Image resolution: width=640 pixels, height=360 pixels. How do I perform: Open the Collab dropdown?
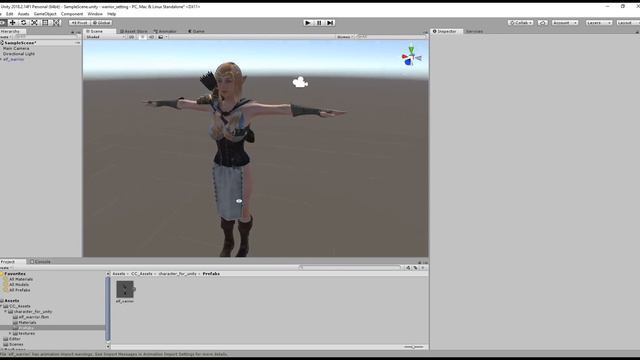(521, 22)
